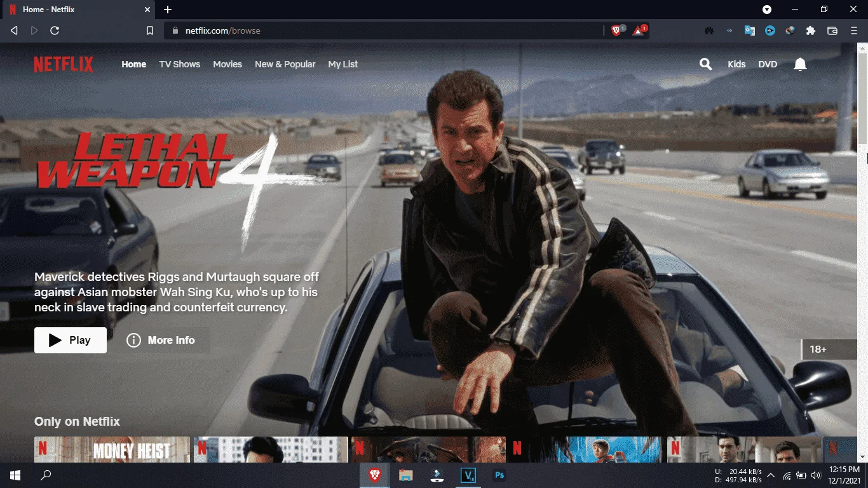Open My List
This screenshot has width=868, height=488.
pyautogui.click(x=343, y=64)
